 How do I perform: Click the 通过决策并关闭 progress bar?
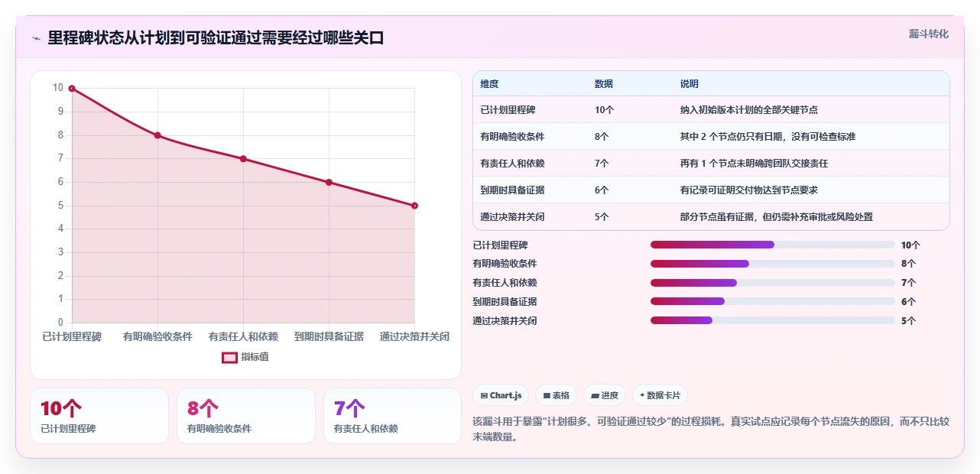click(x=772, y=320)
